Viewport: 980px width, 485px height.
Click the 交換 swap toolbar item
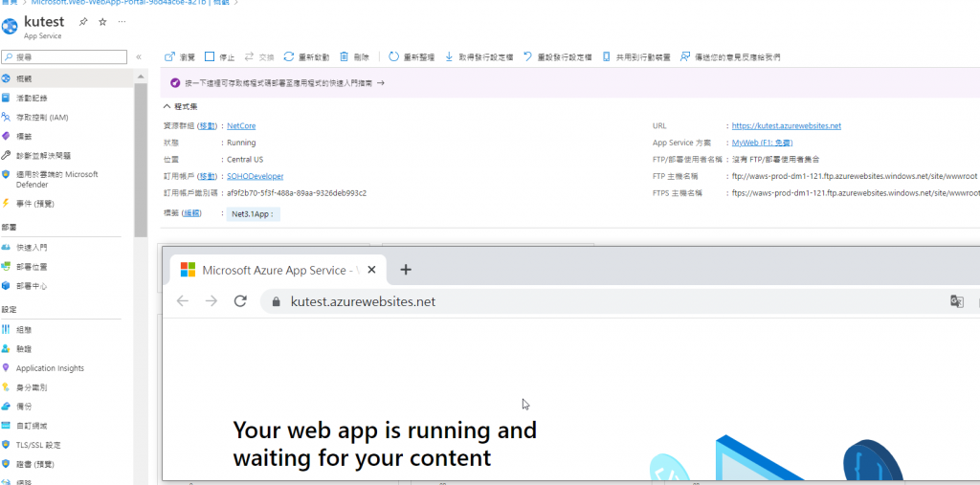point(259,56)
